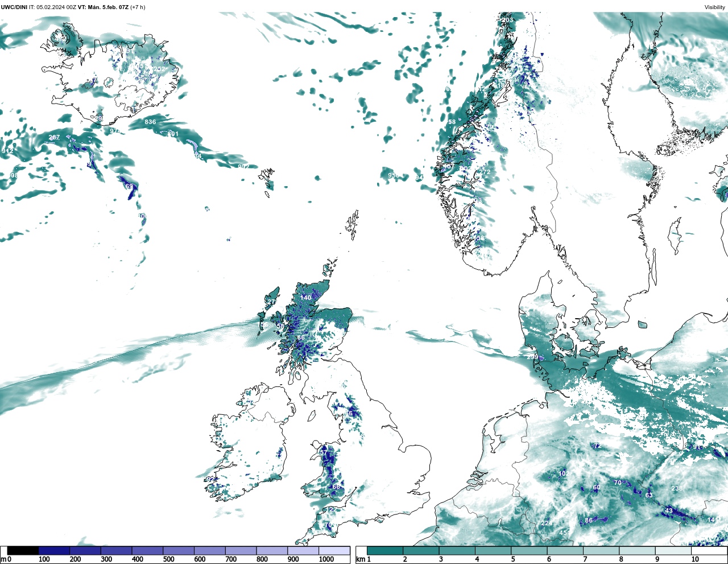Click the '10' label on the kilometre legend
Image resolution: width=728 pixels, height=564 pixels.
695,559
